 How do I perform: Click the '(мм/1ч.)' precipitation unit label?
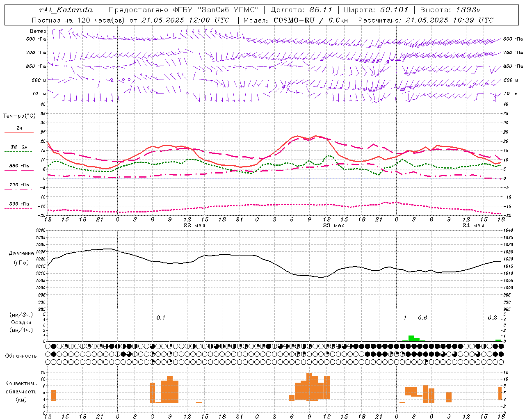[x=21, y=330]
